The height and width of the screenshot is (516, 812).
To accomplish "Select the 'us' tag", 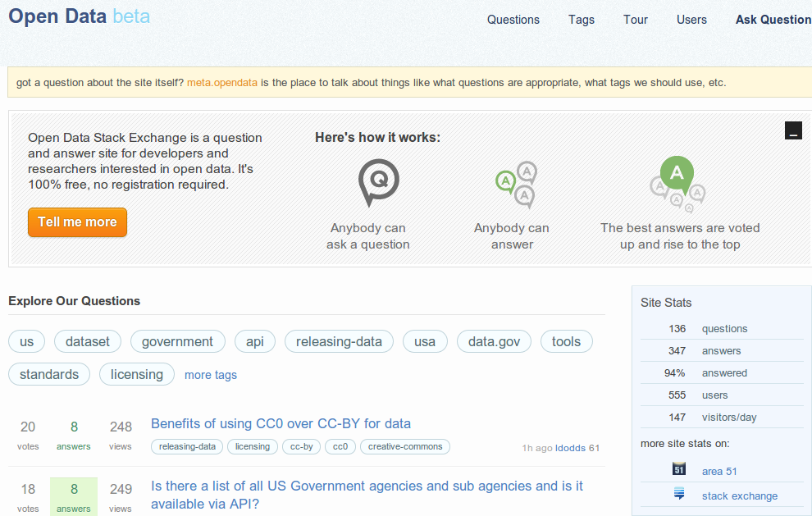I will [26, 341].
